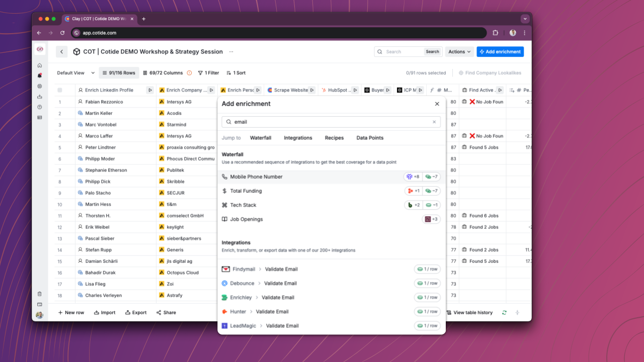Open notifications bell in left sidebar
Screen dimensions: 644x362
[40, 75]
